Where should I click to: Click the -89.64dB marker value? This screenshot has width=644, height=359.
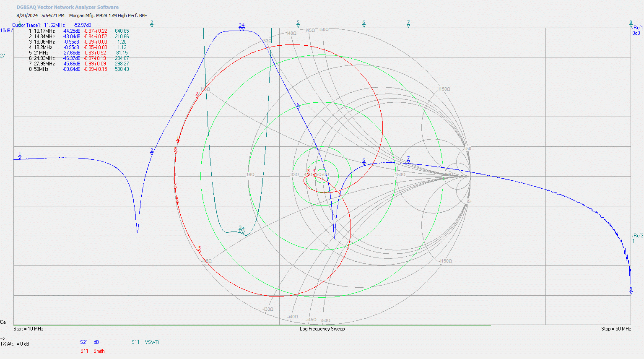[x=71, y=69]
